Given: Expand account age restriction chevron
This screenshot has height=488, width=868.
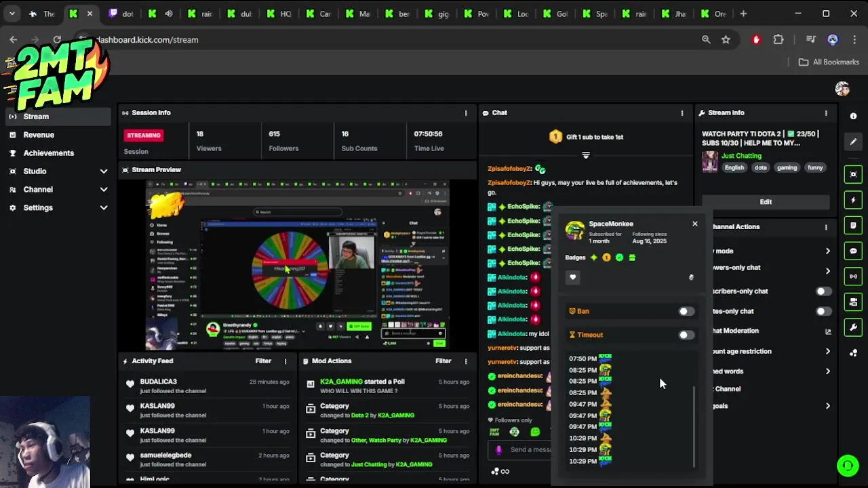Looking at the screenshot, I should pos(827,352).
